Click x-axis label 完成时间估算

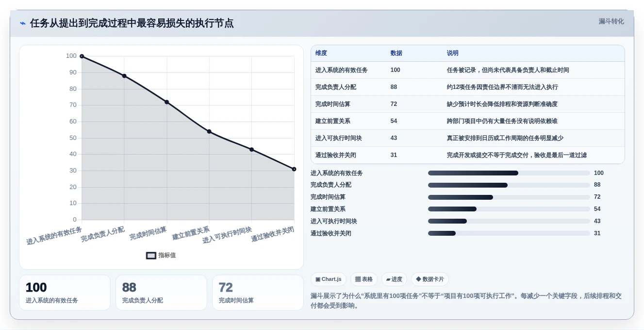pyautogui.click(x=148, y=233)
